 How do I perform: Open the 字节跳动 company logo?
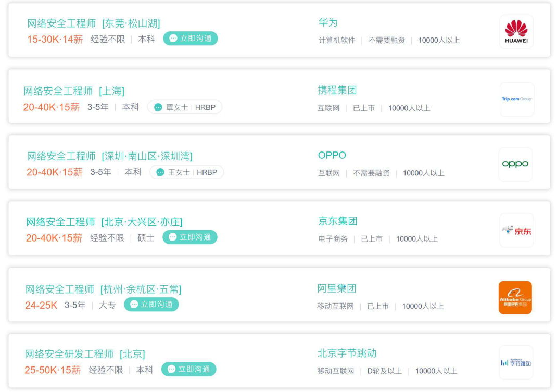click(x=515, y=362)
